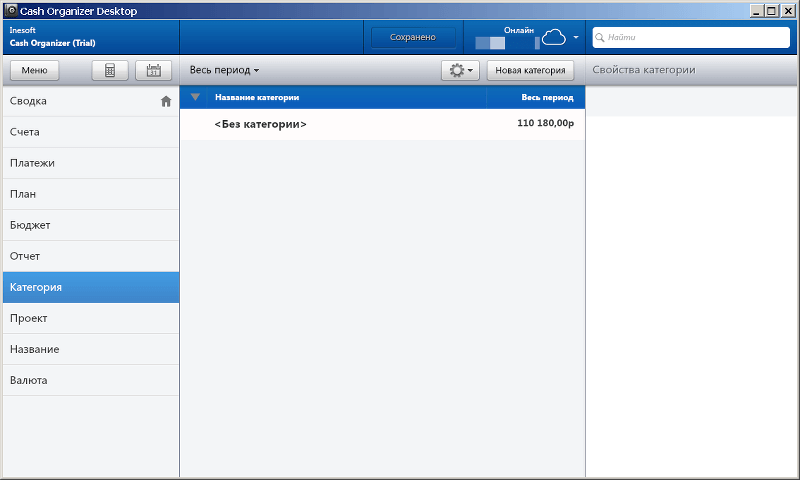Click the Меню button
The width and height of the screenshot is (800, 480).
34,70
